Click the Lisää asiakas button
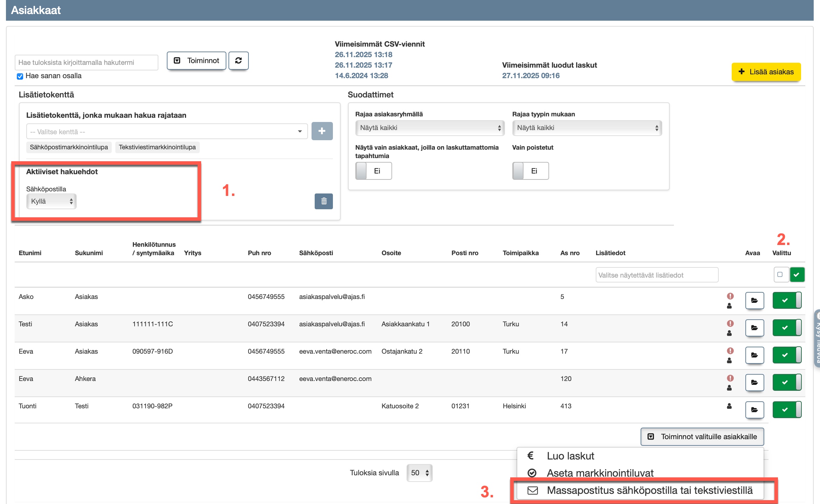Screen dimensions: 820x504 [766, 72]
